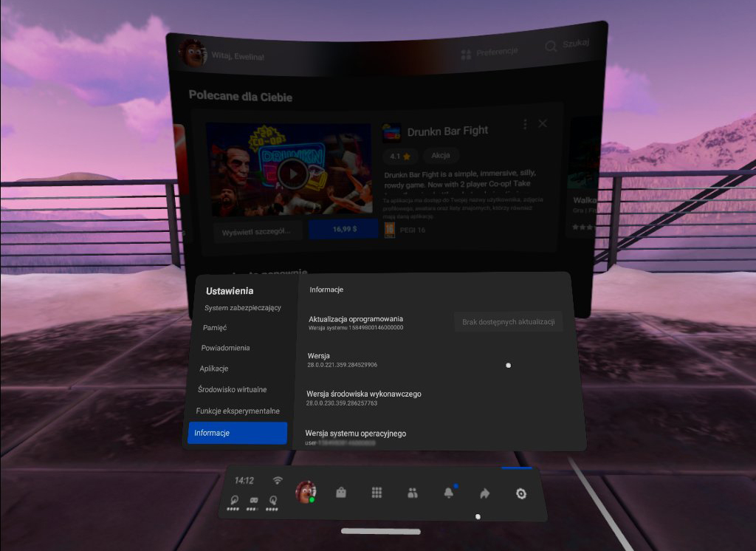Open three-dot menu on Drunkn Bar Fight card
This screenshot has width=756, height=551.
point(525,124)
